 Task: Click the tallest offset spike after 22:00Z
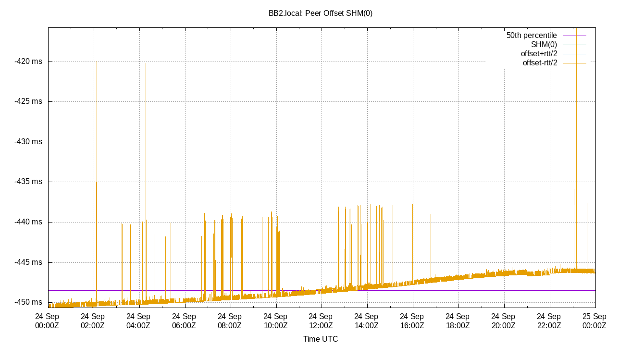pyautogui.click(x=576, y=149)
